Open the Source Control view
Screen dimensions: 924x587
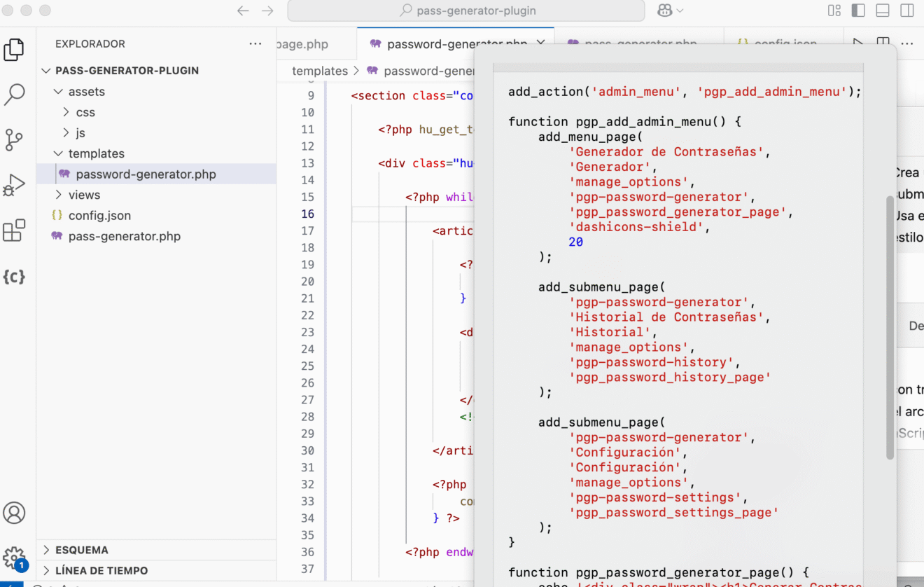tap(15, 139)
